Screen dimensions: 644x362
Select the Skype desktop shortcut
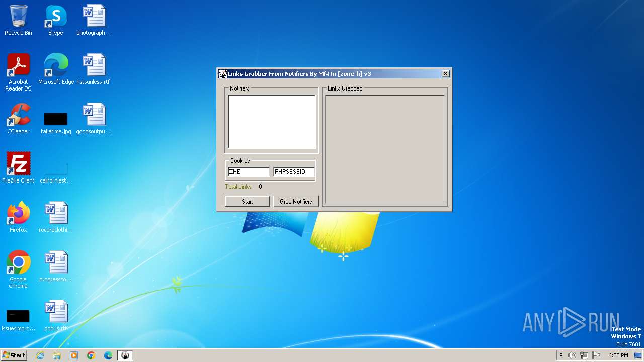[x=56, y=21]
